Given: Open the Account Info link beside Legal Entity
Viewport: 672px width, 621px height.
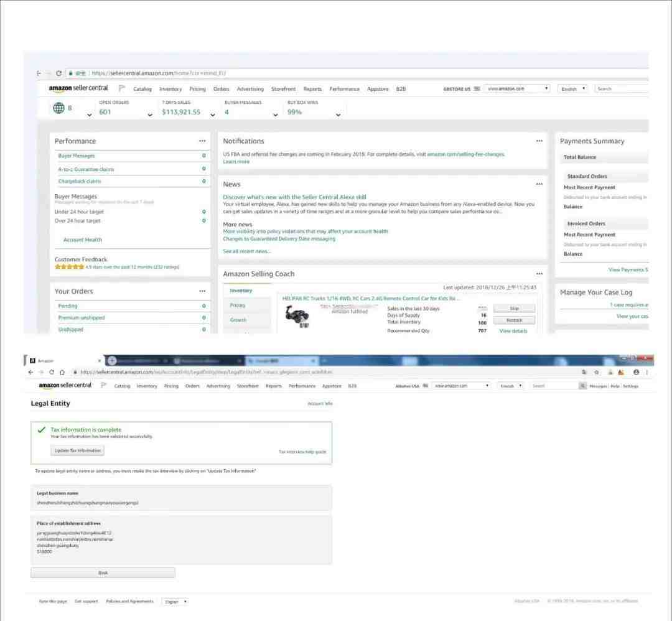Looking at the screenshot, I should [x=320, y=403].
